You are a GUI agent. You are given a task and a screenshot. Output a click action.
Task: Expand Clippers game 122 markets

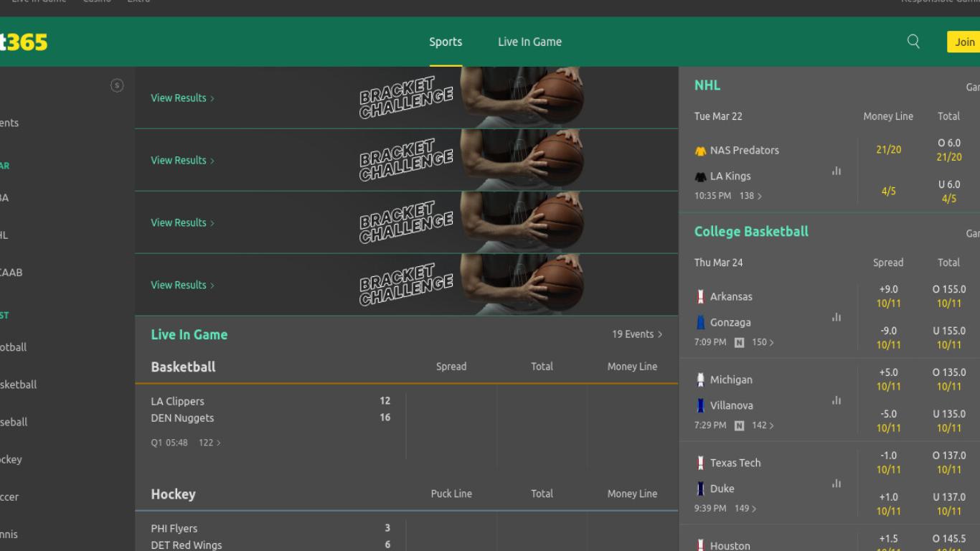point(209,443)
